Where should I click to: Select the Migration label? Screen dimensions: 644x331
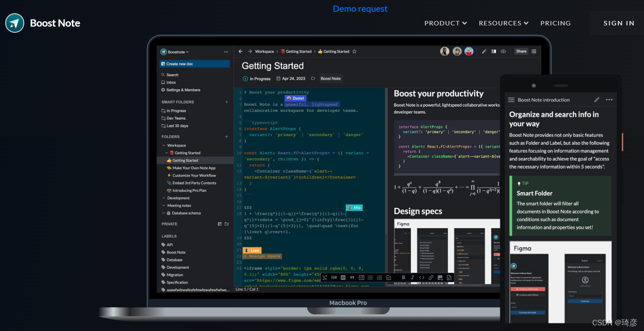click(172, 275)
